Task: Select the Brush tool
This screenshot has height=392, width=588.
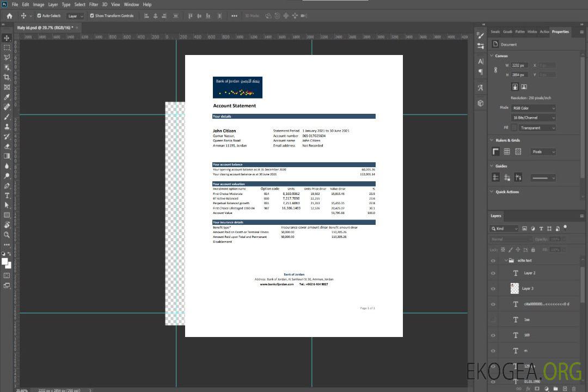Action: click(7, 117)
